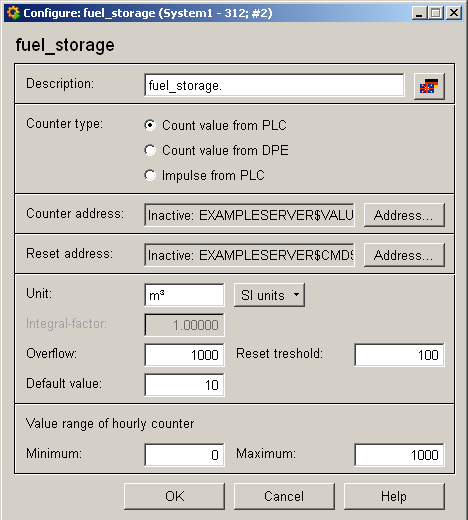
Task: Click the gear icon in title bar
Action: [13, 13]
